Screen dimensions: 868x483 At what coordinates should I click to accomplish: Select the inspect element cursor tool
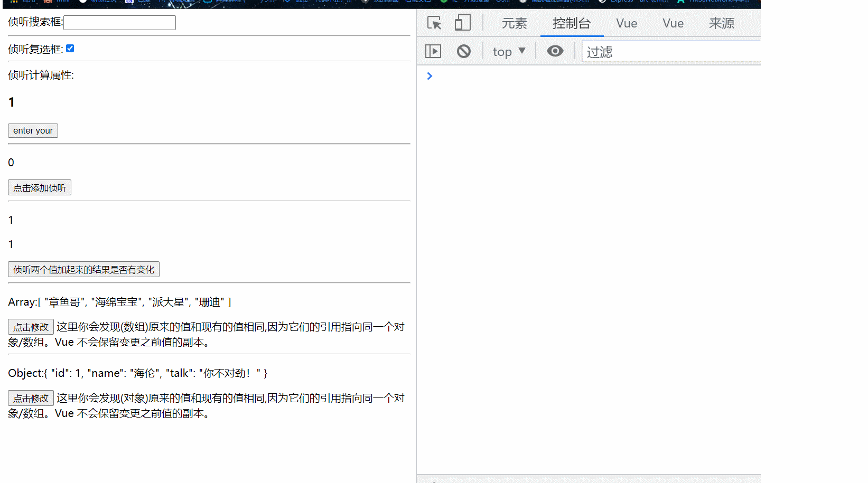point(434,23)
